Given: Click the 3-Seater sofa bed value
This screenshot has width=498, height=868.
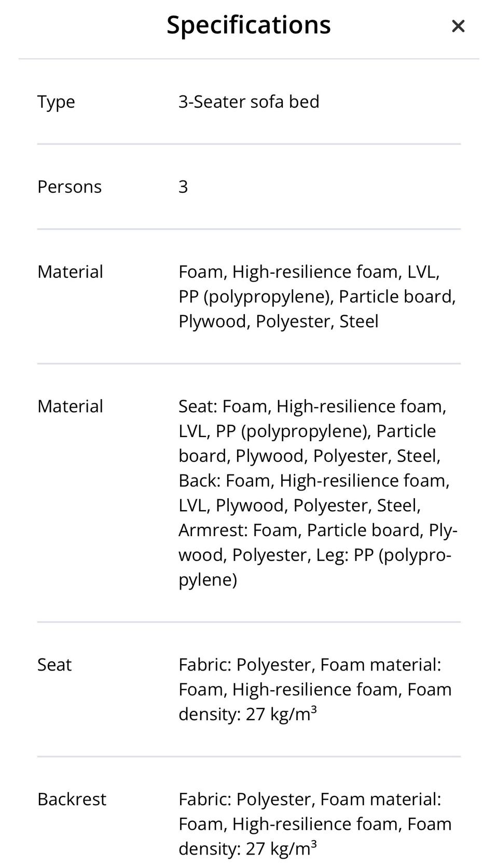Looking at the screenshot, I should (x=249, y=102).
